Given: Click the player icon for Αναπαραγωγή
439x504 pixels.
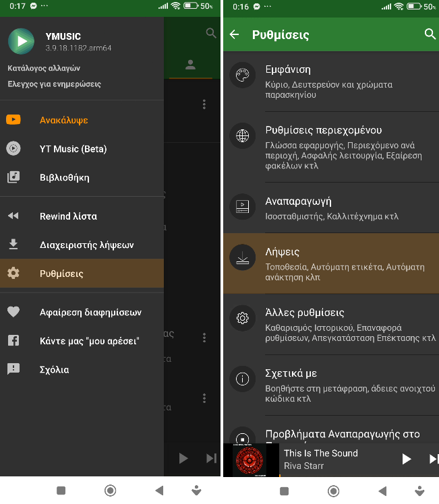Looking at the screenshot, I should [x=243, y=207].
